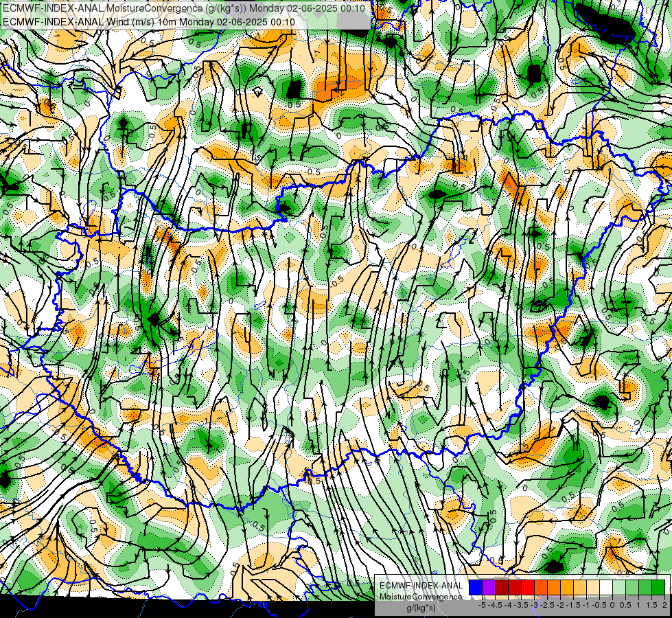Choose the light orange swatch -1.5 to -1
The width and height of the screenshot is (672, 618).
point(580,587)
